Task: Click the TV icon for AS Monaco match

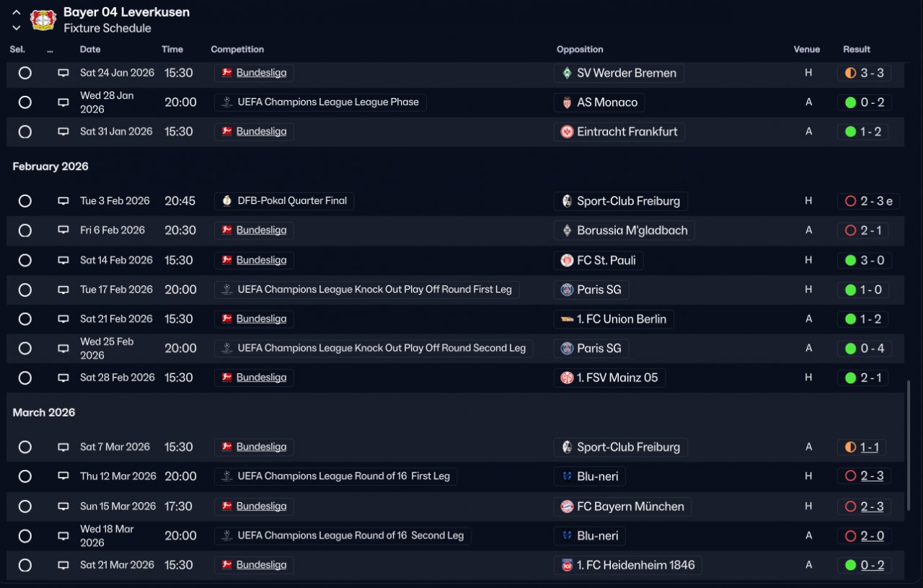Action: [63, 102]
